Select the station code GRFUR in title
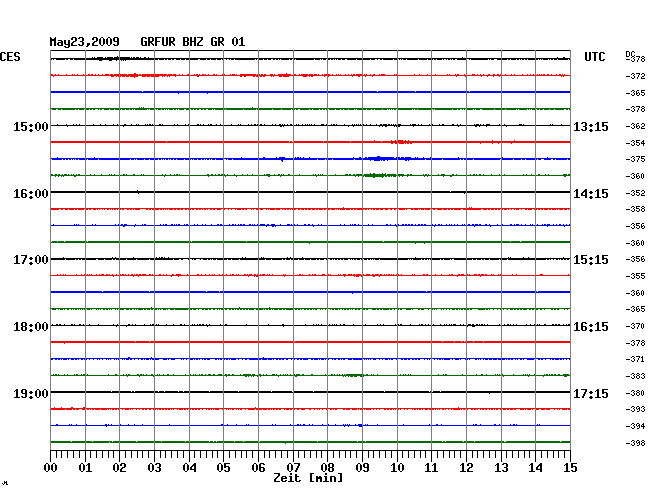This screenshot has height=494, width=650. [x=158, y=42]
